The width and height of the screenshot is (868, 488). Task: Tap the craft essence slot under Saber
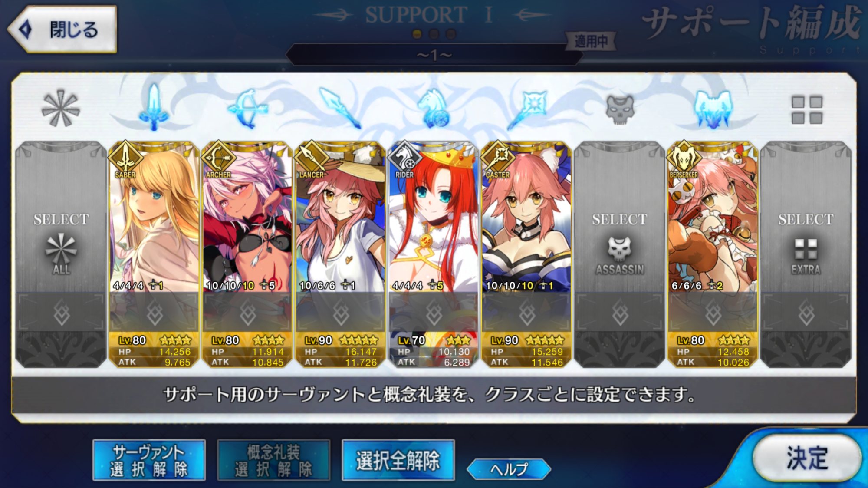tap(154, 313)
